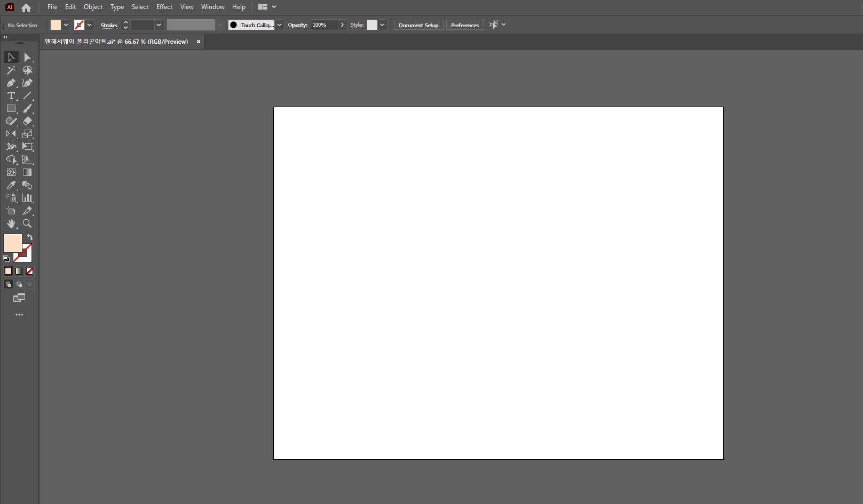
Task: Click the Document Setup button
Action: [418, 25]
